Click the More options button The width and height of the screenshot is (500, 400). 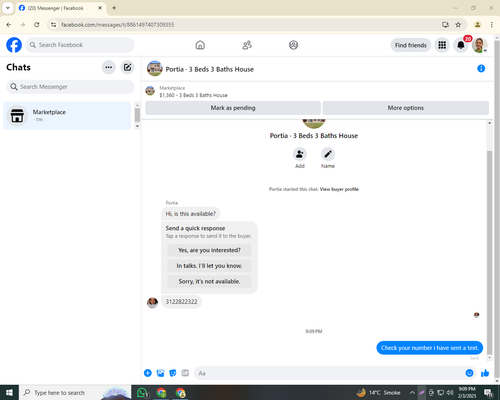click(406, 108)
